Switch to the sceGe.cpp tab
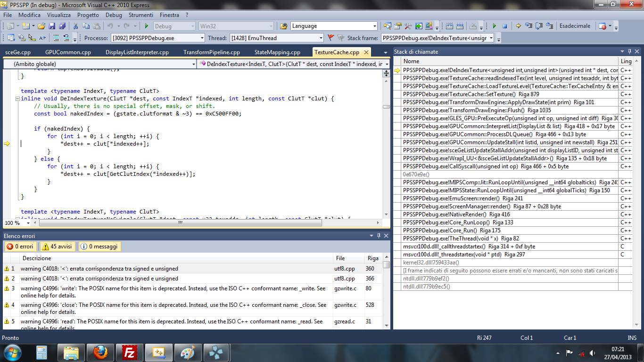This screenshot has height=362, width=644. [18, 52]
